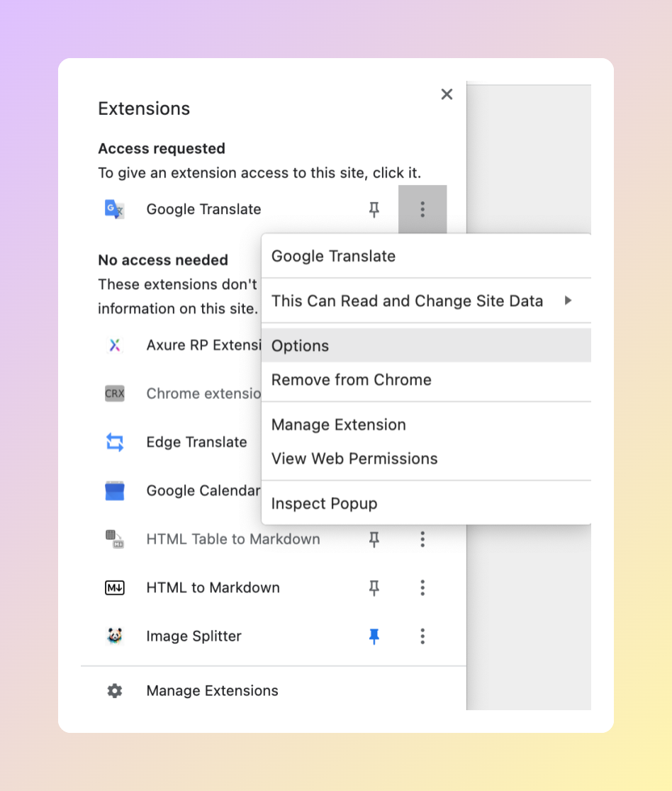Choose Options in the context menu

(426, 346)
